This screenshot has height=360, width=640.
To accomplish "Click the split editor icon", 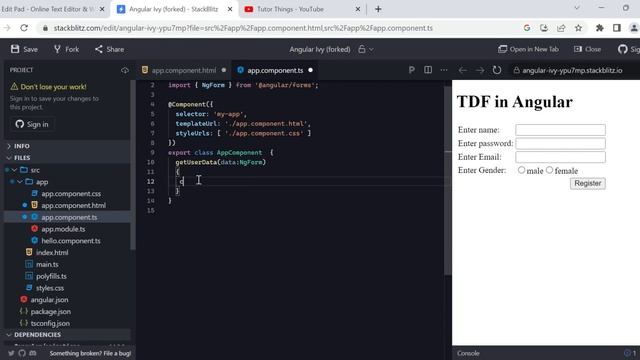I will click(428, 70).
